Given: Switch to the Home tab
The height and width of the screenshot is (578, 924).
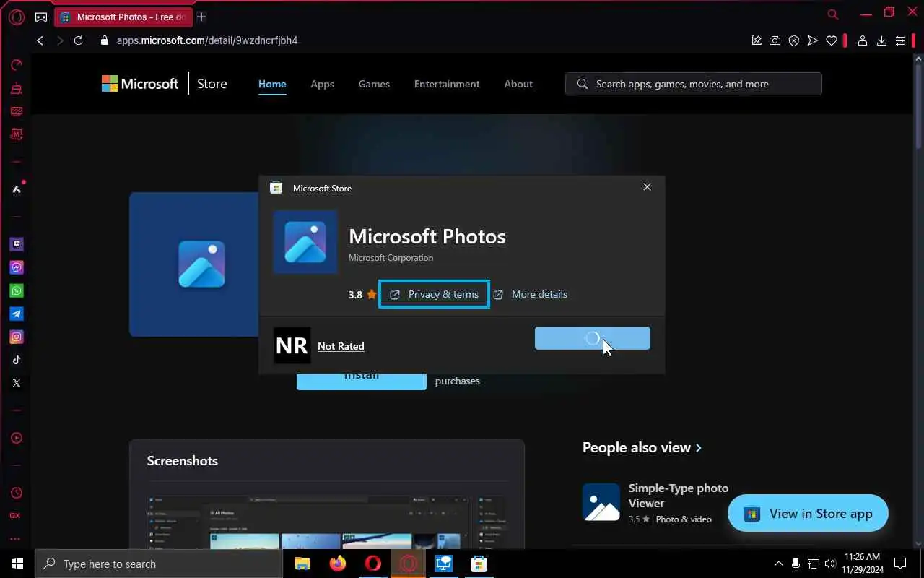Looking at the screenshot, I should [272, 84].
